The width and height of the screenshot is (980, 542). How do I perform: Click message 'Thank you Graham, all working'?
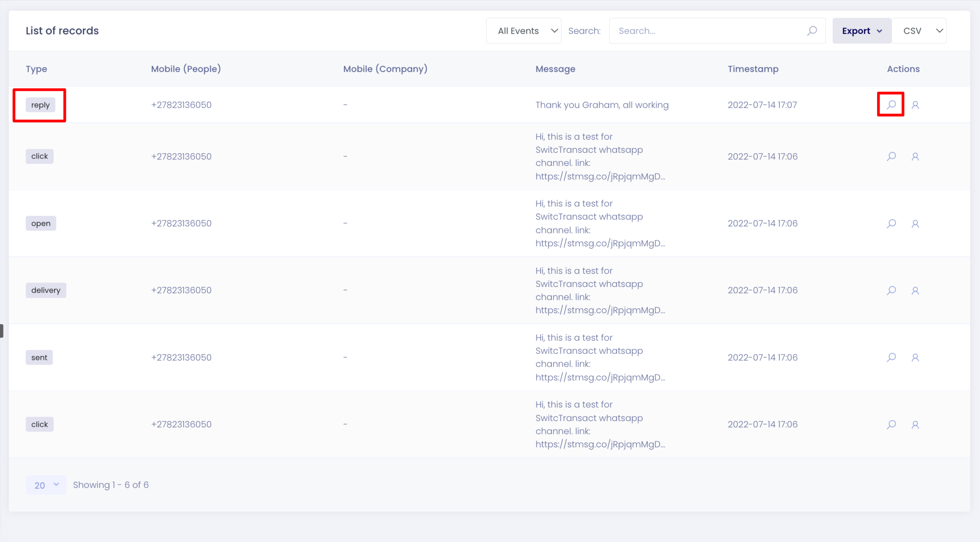602,105
